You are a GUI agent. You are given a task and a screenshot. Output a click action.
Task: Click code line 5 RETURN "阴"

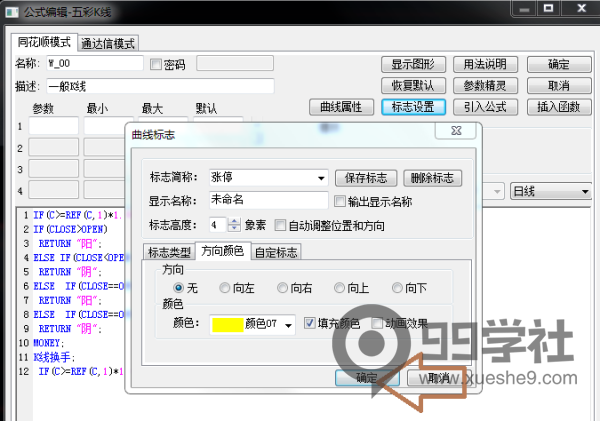click(70, 272)
